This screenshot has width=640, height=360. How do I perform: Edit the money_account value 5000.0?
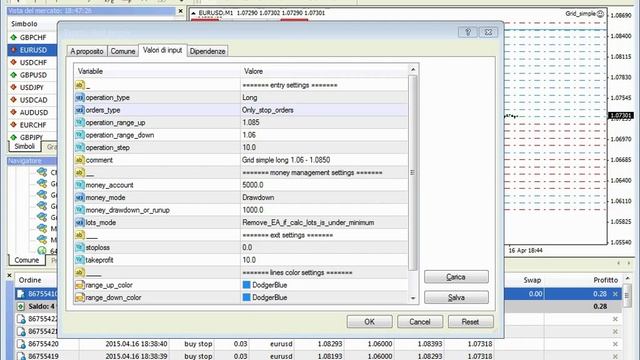pyautogui.click(x=324, y=185)
